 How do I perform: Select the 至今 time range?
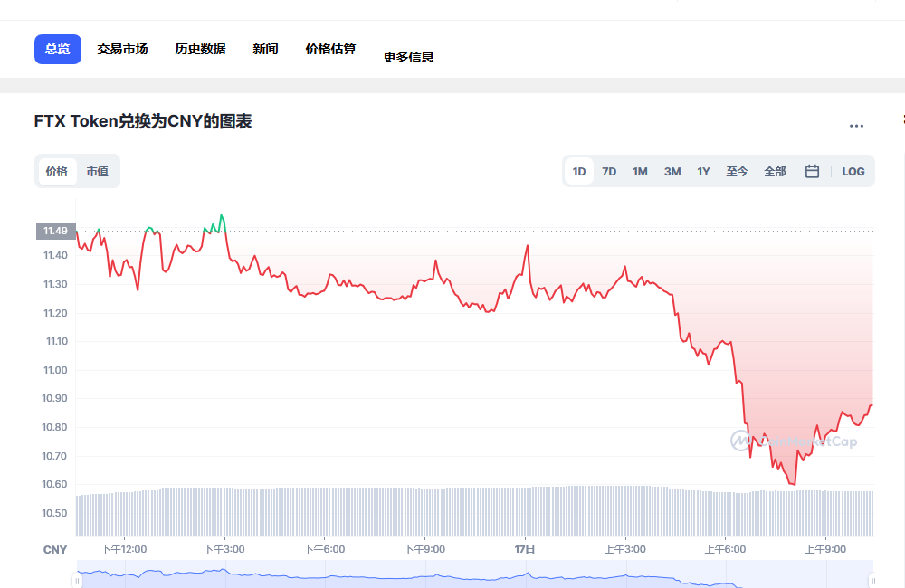(x=737, y=171)
